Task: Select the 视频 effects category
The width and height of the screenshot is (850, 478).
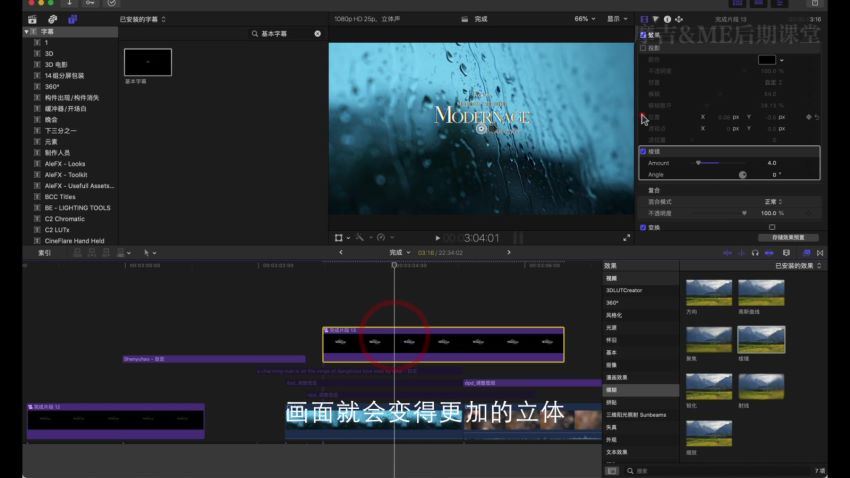Action: coord(611,279)
